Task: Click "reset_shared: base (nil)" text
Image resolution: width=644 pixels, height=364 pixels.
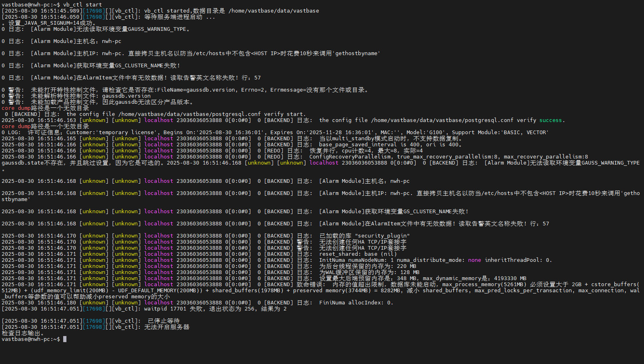Action: point(358,254)
